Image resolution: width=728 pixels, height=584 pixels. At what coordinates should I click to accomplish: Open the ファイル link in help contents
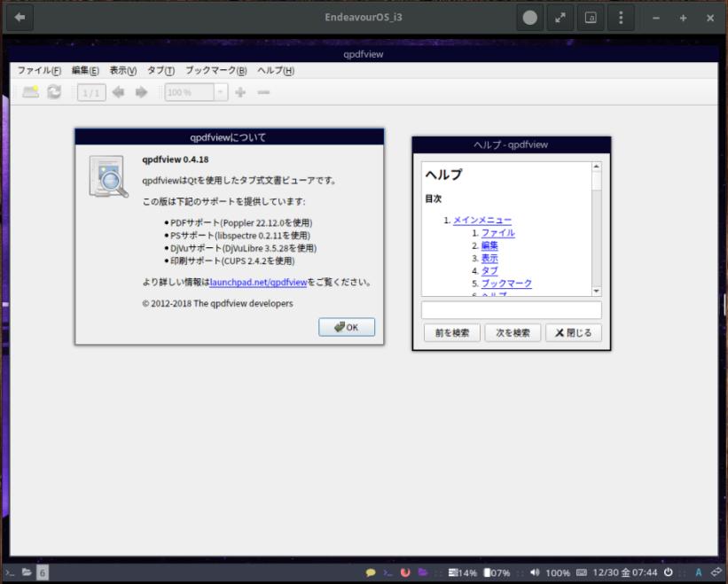(497, 233)
